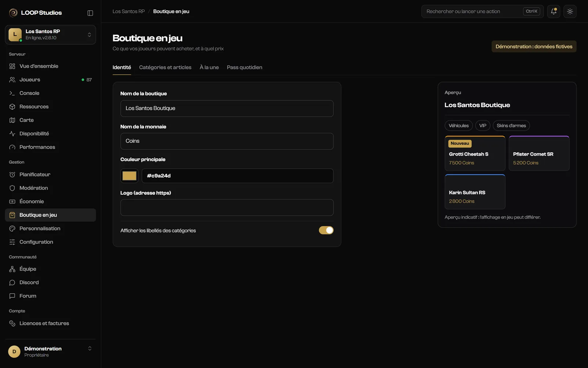Click the Console prompt icon
This screenshot has height=368, width=588.
12,93
